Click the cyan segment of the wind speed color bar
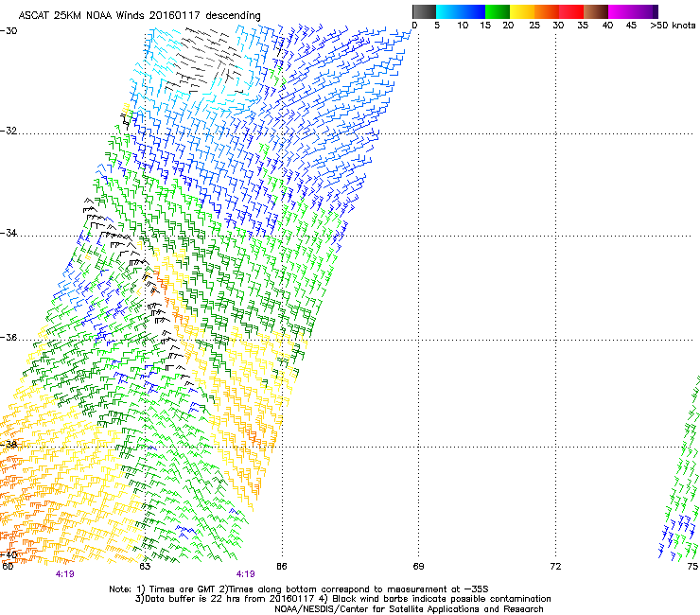Screen dimensions: 700x615 [448, 11]
